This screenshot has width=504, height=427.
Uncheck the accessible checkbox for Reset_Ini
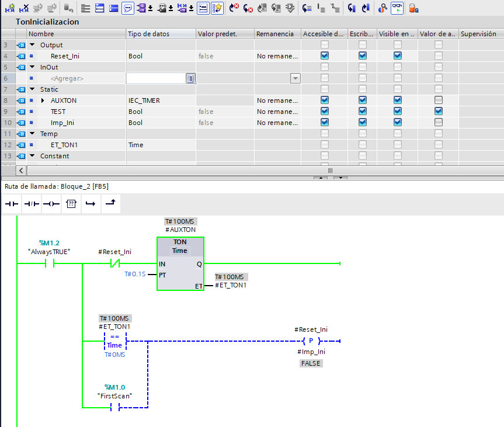coord(325,56)
